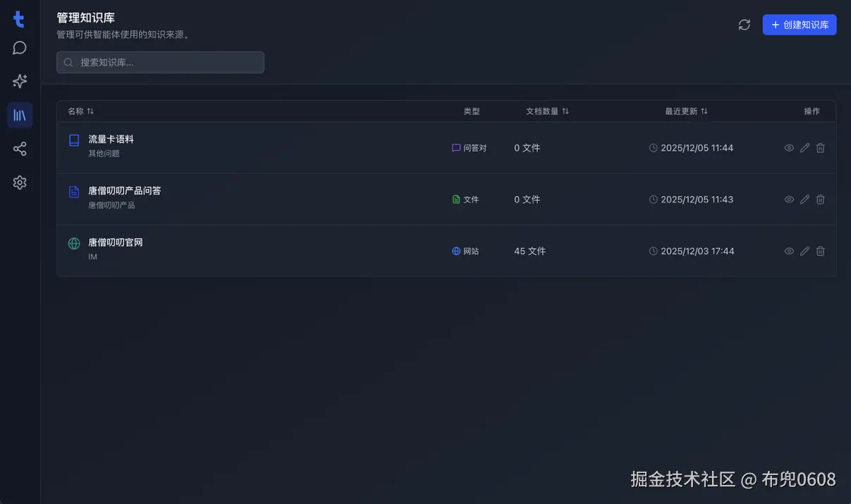Toggle sorting on the 名称 column
The width and height of the screenshot is (851, 504).
coord(80,111)
